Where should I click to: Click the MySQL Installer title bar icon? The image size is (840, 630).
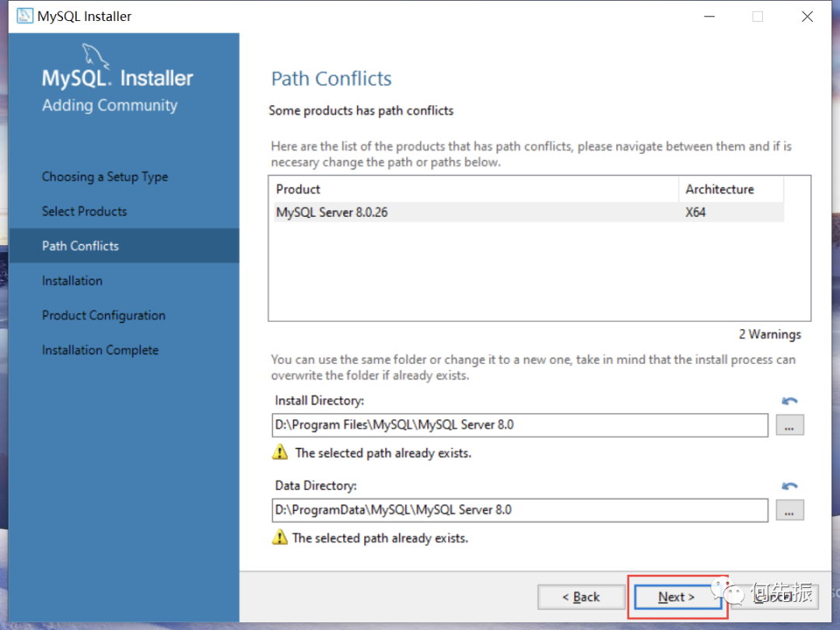[25, 16]
